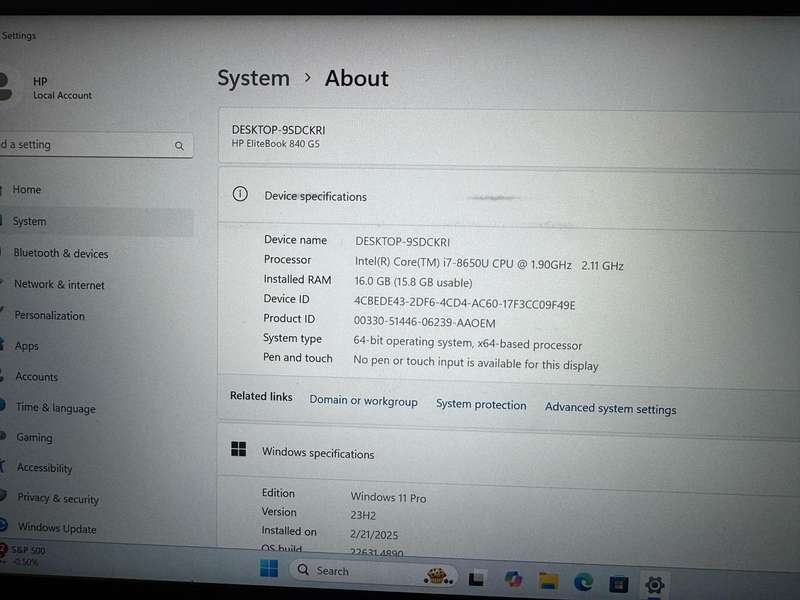Open Accessibility settings
This screenshot has width=800, height=600.
44,468
